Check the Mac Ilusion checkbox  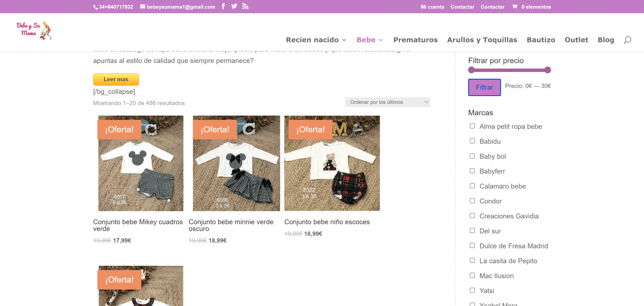click(472, 276)
